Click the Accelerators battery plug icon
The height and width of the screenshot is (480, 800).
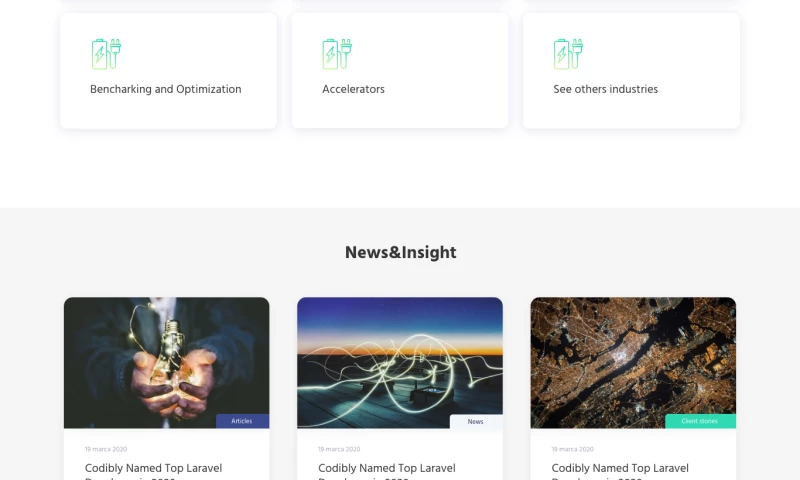point(337,54)
